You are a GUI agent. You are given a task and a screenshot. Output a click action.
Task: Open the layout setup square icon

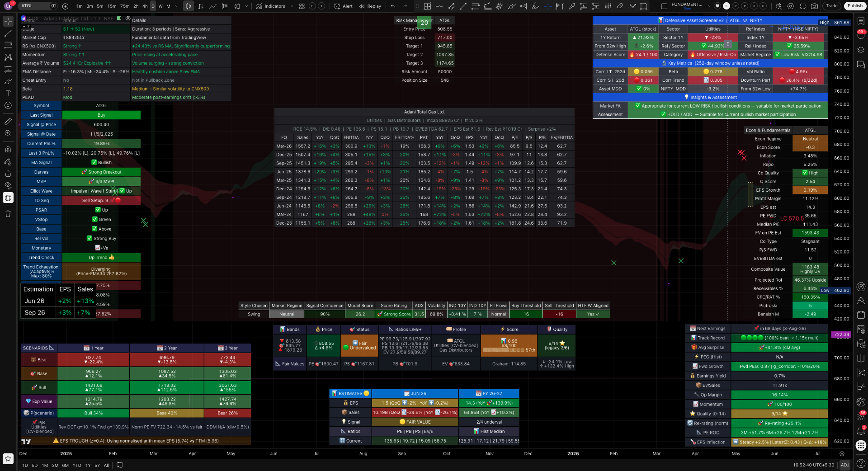(x=664, y=6)
